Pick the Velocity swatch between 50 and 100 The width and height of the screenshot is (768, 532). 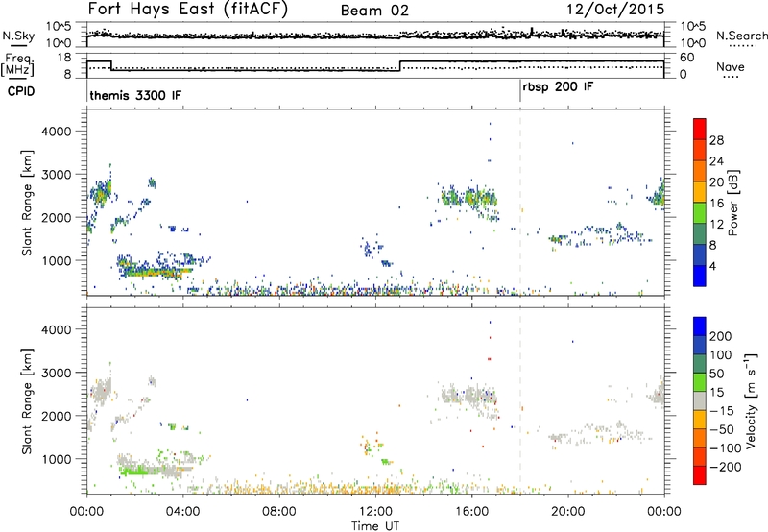point(700,363)
